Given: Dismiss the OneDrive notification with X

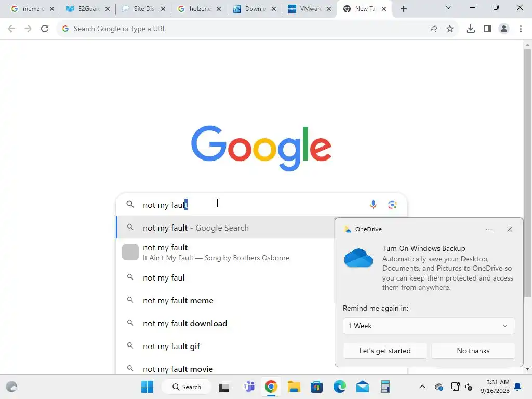Looking at the screenshot, I should click(x=510, y=229).
